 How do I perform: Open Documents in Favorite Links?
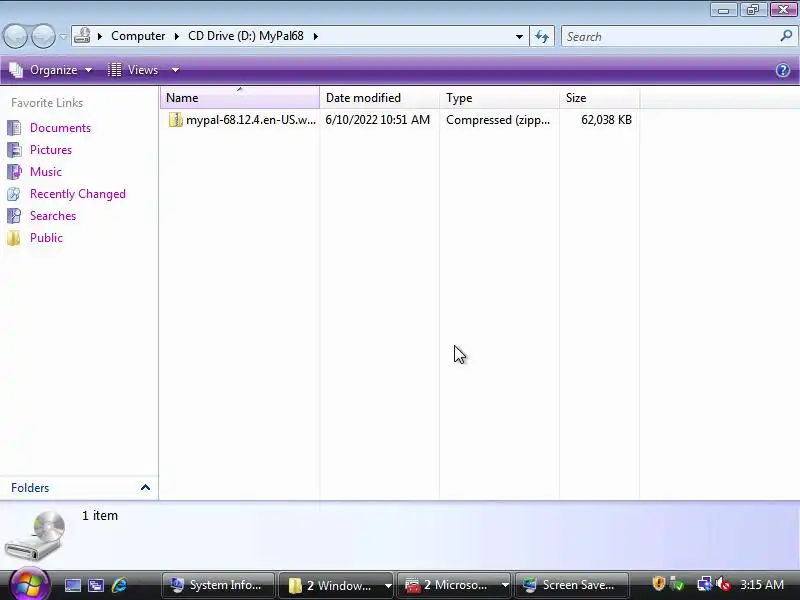(x=60, y=128)
